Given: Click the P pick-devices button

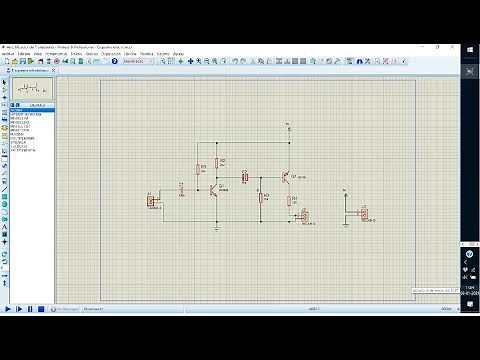Looking at the screenshot, I should click(12, 105).
